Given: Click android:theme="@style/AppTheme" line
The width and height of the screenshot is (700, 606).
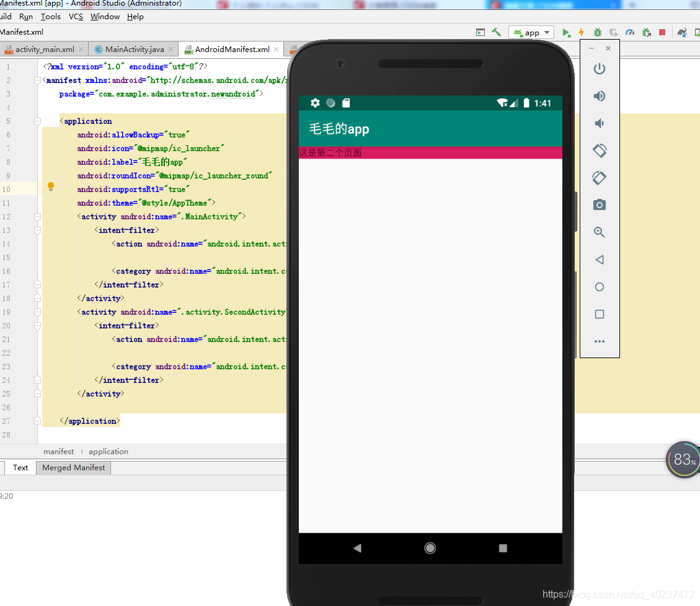Looking at the screenshot, I should click(146, 203).
